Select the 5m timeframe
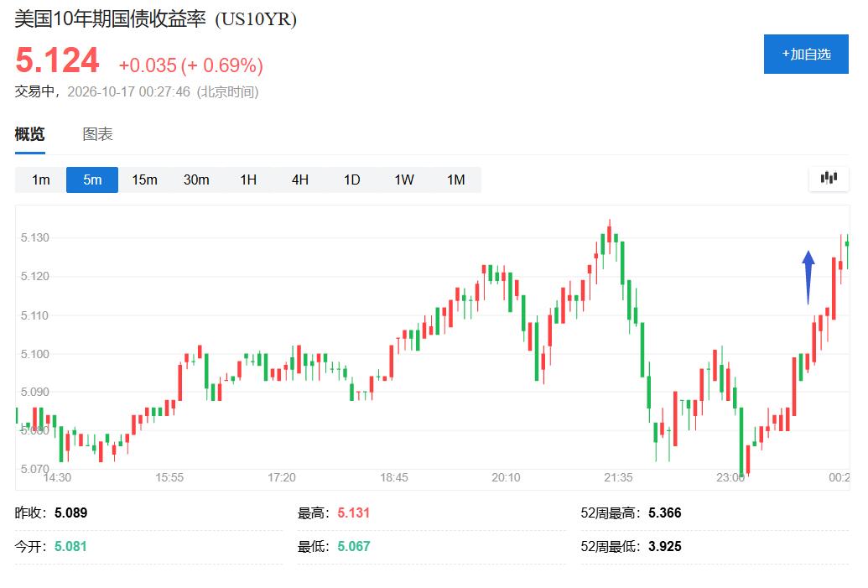The height and width of the screenshot is (588, 868). 92,180
